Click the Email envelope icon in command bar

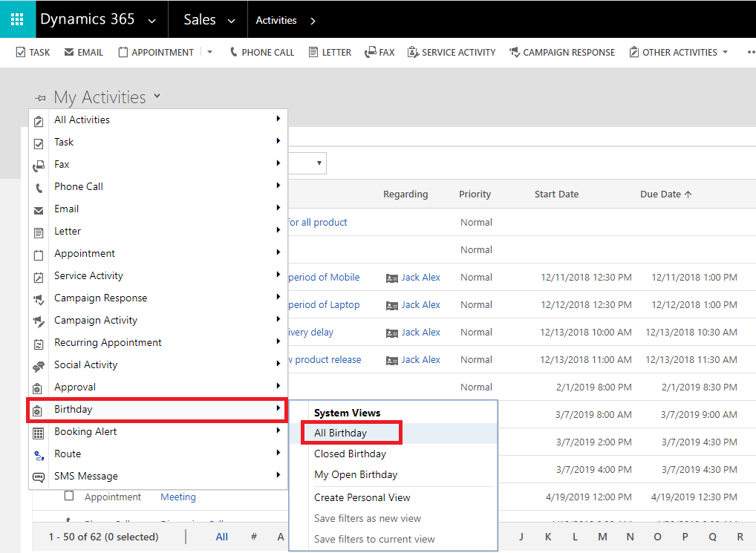[69, 52]
